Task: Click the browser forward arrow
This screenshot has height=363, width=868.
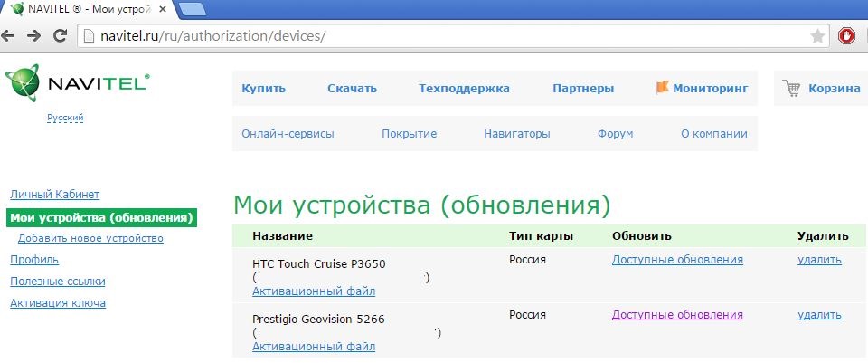Action: pos(33,36)
